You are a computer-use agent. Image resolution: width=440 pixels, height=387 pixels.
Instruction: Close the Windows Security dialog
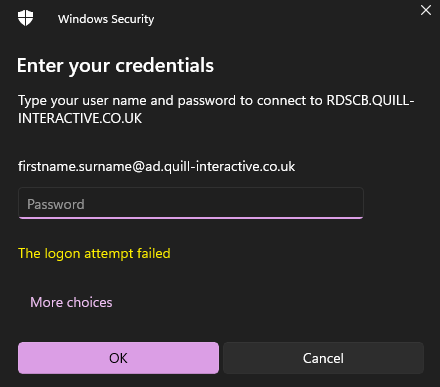(x=426, y=10)
